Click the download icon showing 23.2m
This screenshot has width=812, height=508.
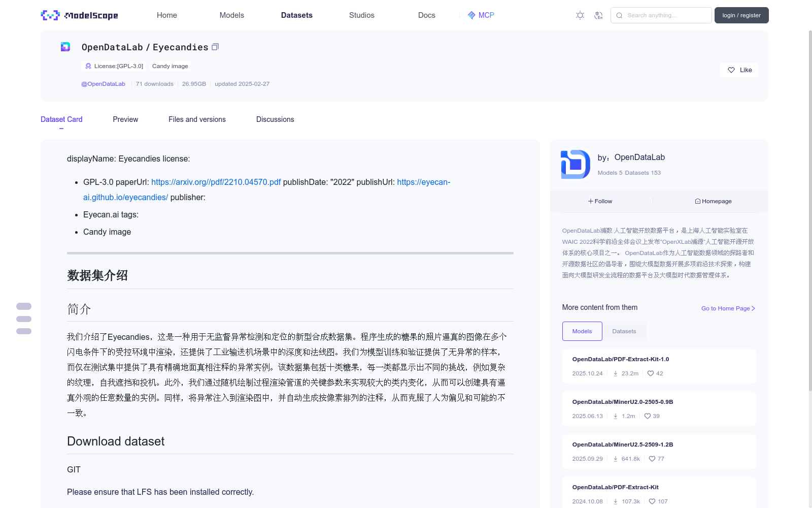pyautogui.click(x=616, y=373)
